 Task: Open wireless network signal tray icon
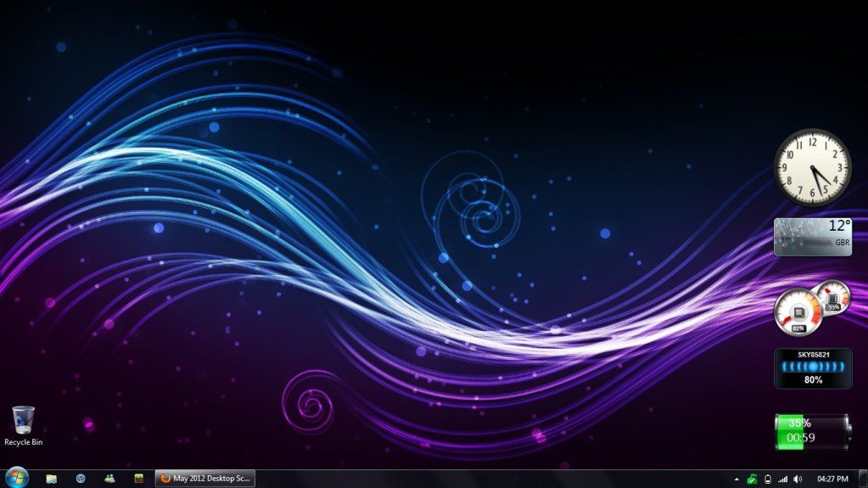783,480
